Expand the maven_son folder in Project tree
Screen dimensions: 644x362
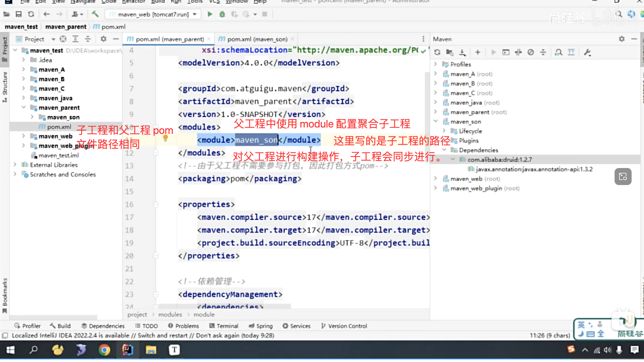coord(32,117)
